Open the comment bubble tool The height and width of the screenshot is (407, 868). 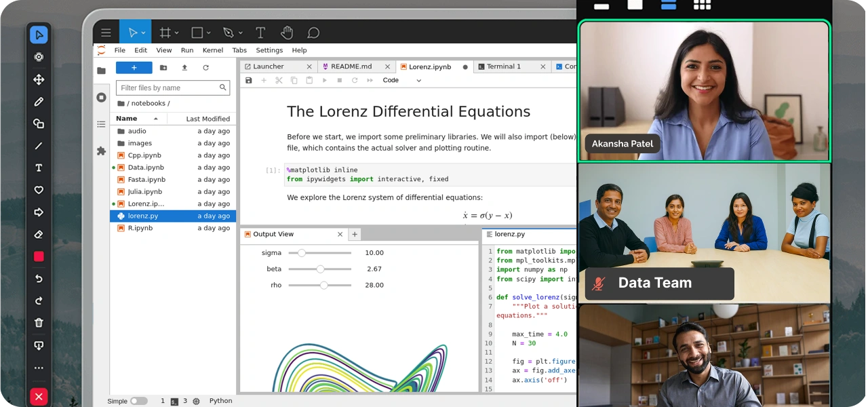[x=313, y=33]
